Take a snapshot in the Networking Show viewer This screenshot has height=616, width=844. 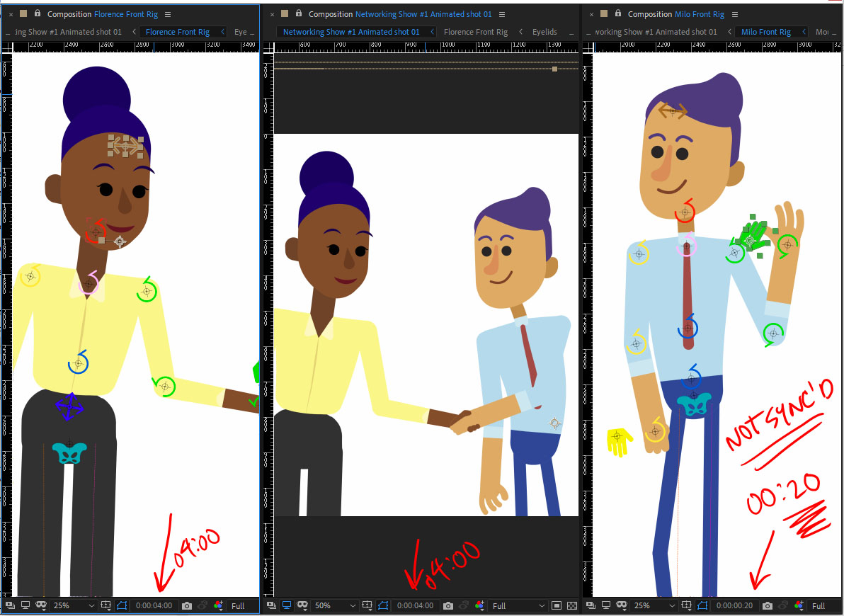tap(447, 606)
